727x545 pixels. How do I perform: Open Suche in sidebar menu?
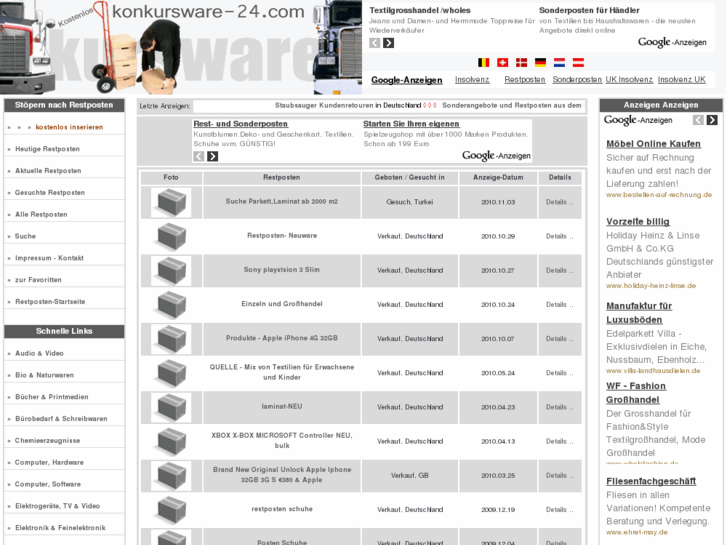(x=25, y=236)
